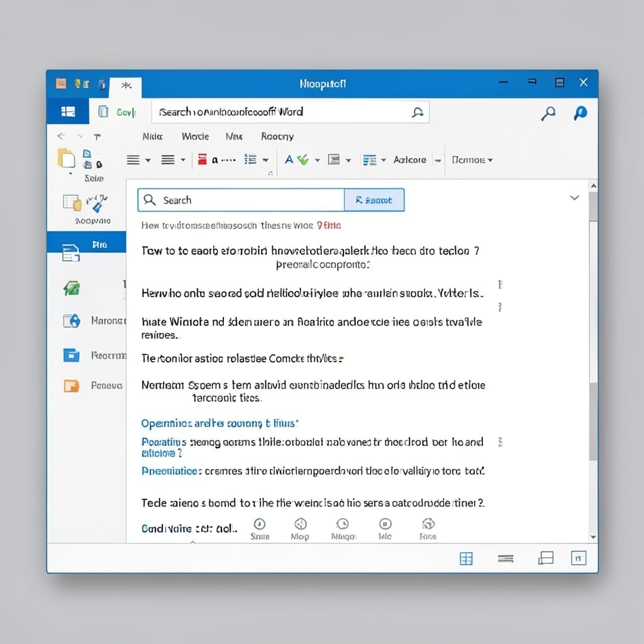This screenshot has height=644, width=644.
Task: Select the title bar tab with the asterisk
Action: coord(126,86)
